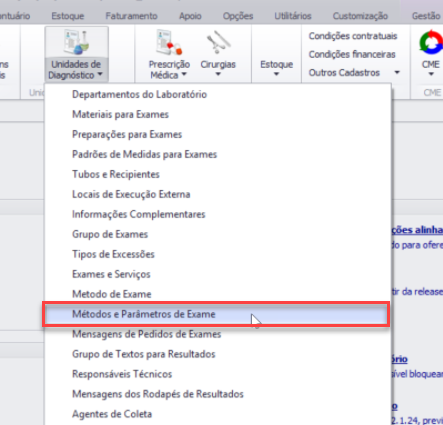
Task: Click Condições financeiras in the ribbon
Action: tap(352, 54)
